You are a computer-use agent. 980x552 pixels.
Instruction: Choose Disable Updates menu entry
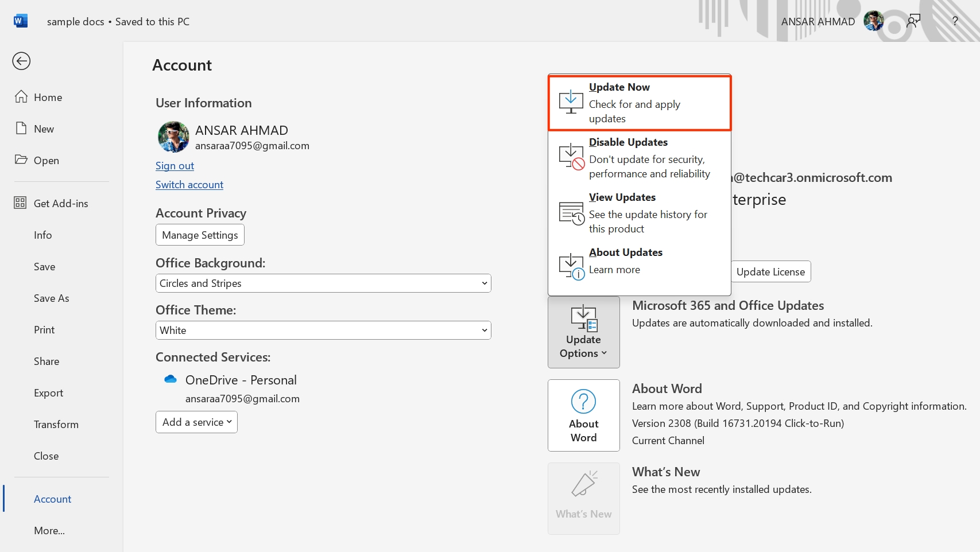(639, 158)
